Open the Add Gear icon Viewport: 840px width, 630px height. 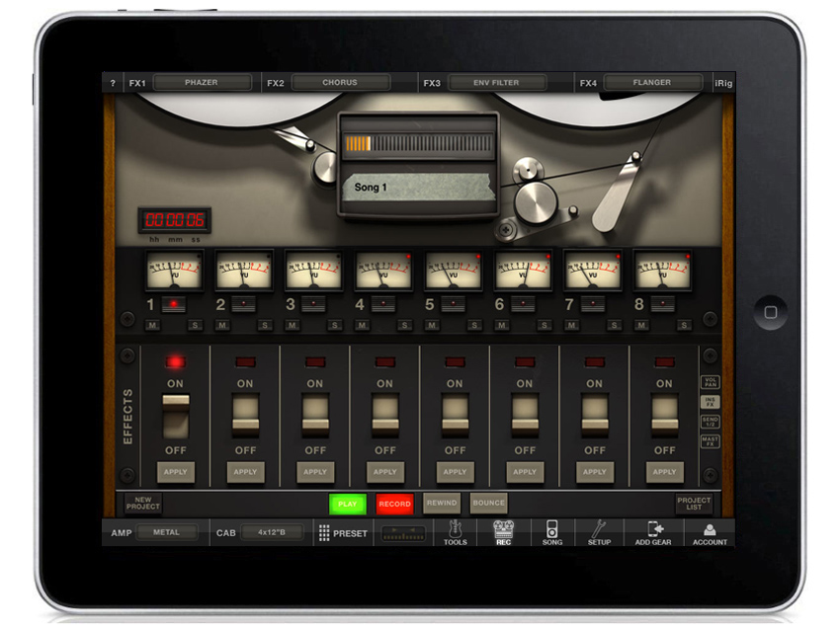click(x=652, y=532)
